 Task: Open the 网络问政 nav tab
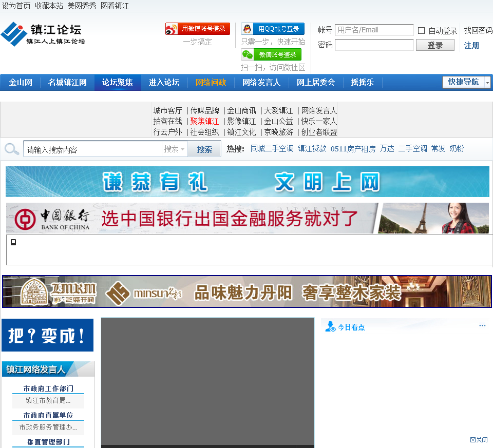point(211,83)
